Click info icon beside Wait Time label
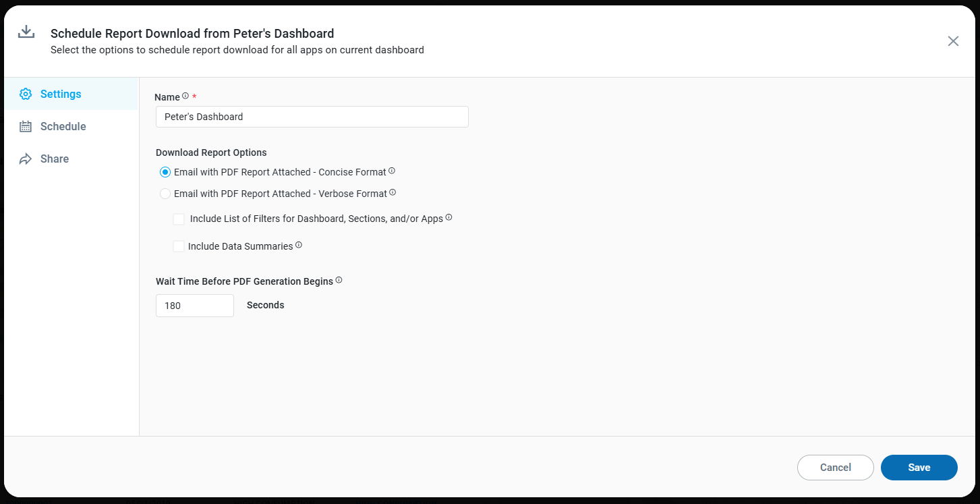Image resolution: width=980 pixels, height=504 pixels. pyautogui.click(x=339, y=280)
